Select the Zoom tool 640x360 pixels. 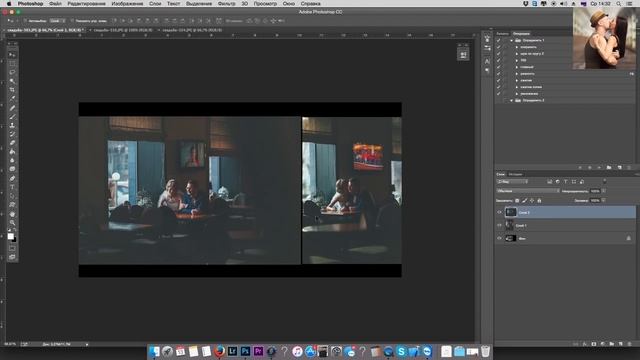coord(12,223)
